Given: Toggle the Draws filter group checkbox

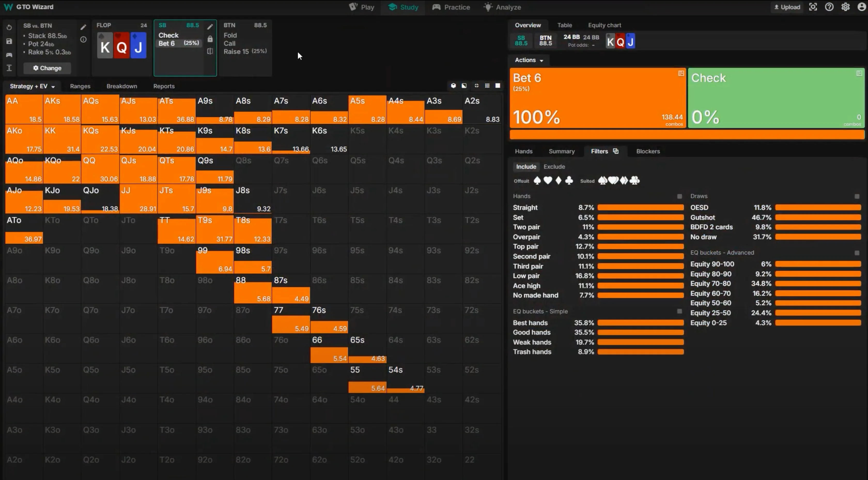Looking at the screenshot, I should click(x=857, y=196).
